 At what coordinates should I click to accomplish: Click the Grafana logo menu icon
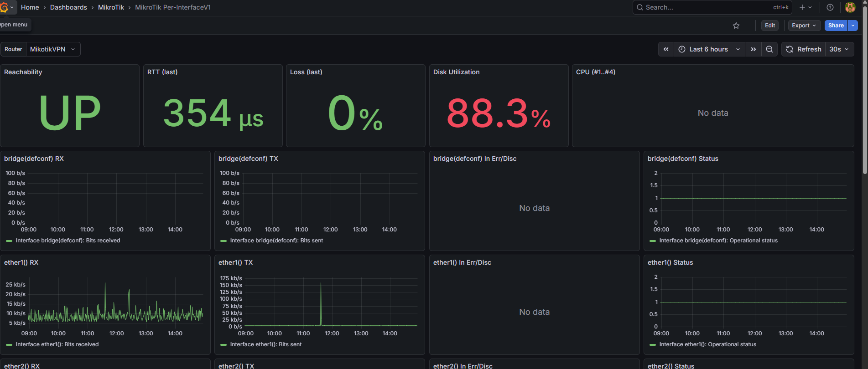tap(5, 7)
